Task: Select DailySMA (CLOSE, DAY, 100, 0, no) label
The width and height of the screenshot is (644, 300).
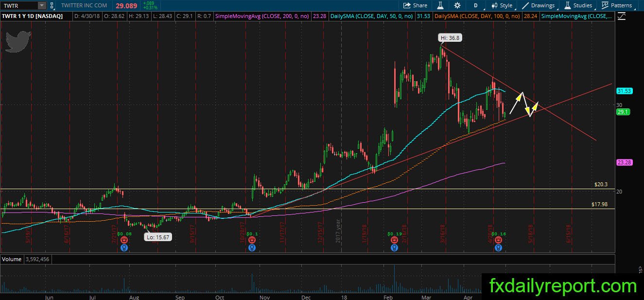Action: point(477,16)
